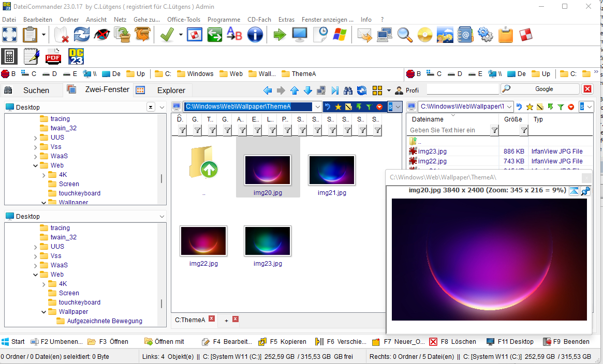Expand the UUS folder in upper tree

pos(35,138)
